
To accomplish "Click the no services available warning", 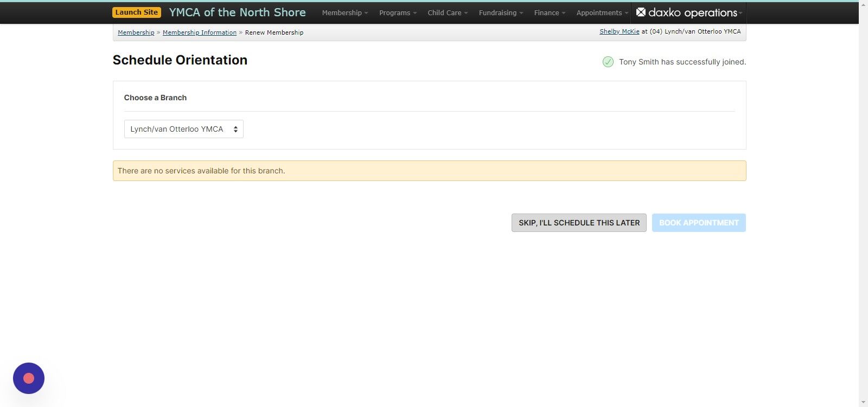I will (429, 171).
